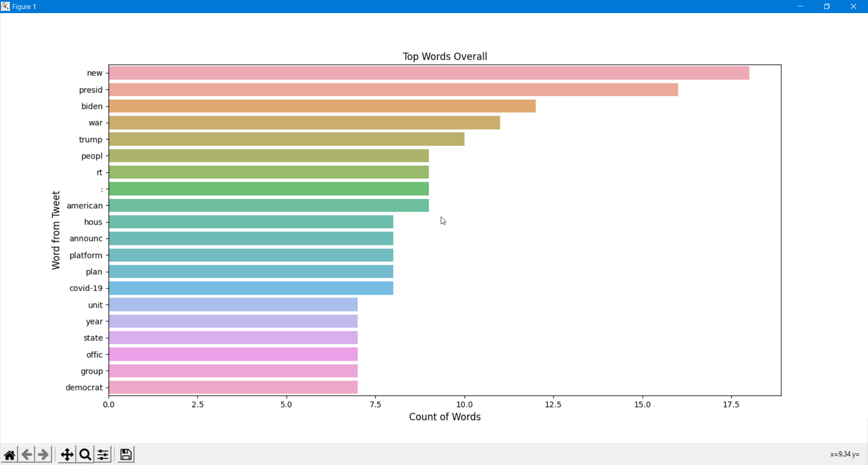
Task: Click the pink 'new' bar
Action: coord(429,73)
